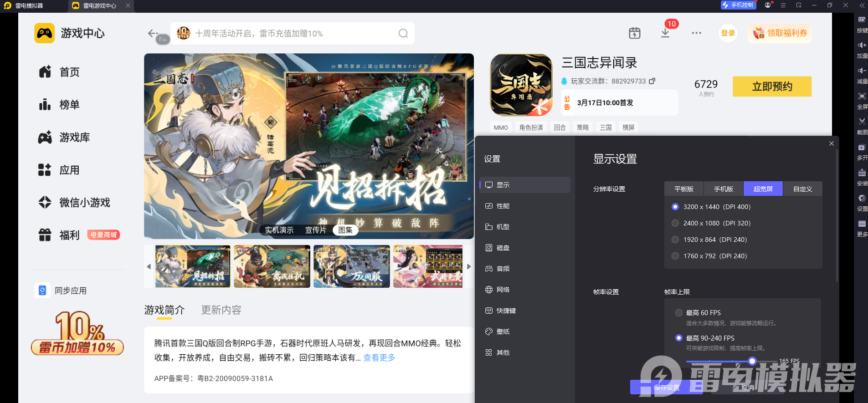Open 壁纸 wallpaper settings
868x403 pixels.
coord(524,332)
